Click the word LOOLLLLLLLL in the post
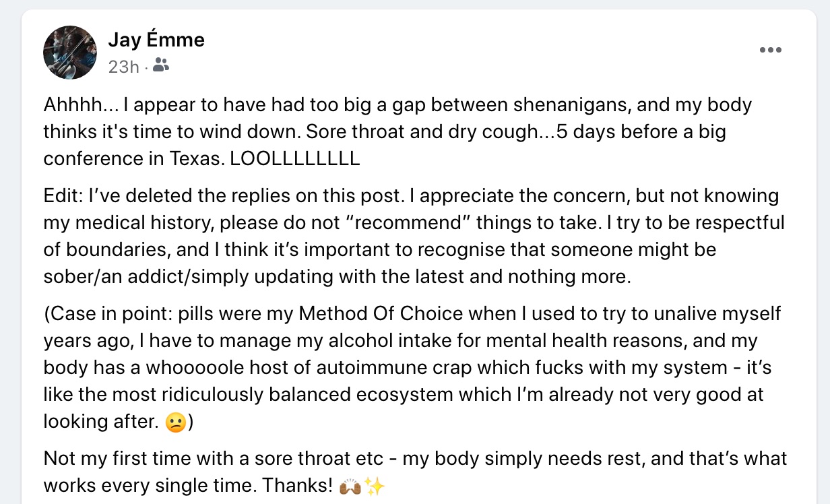 [296, 158]
